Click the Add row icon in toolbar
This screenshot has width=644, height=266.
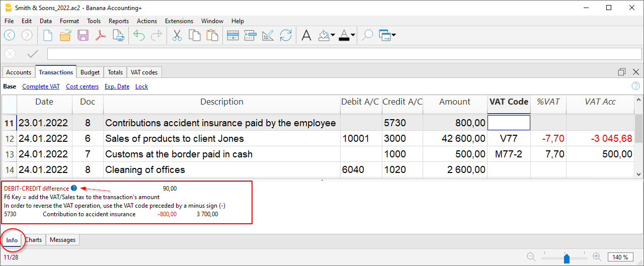click(232, 35)
